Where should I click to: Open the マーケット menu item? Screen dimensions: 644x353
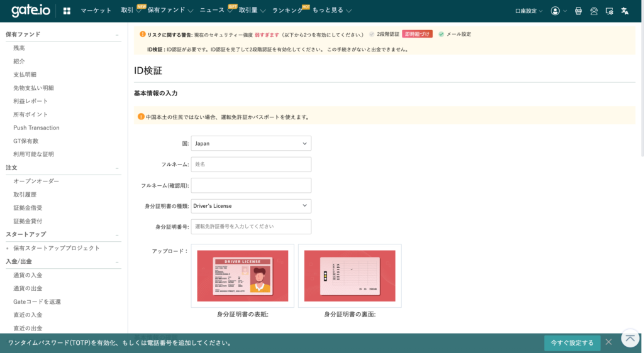[x=96, y=10]
